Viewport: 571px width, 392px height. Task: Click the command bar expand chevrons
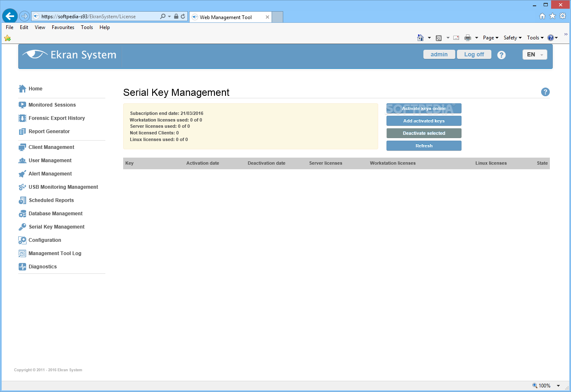(x=566, y=34)
